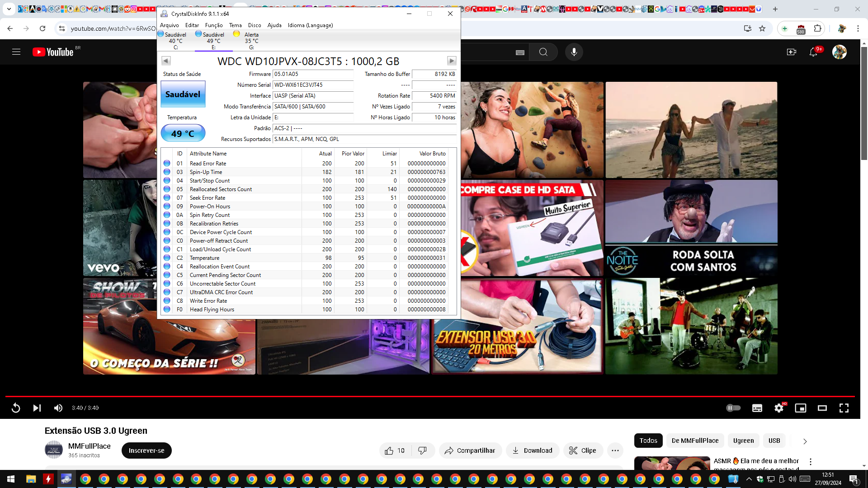Click the YouTube notifications bell

click(x=813, y=52)
